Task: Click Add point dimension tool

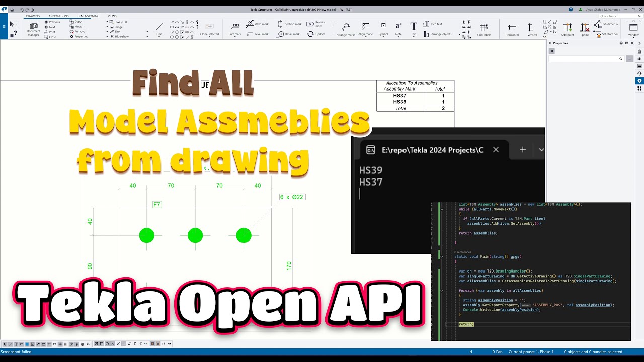Action: (x=567, y=29)
